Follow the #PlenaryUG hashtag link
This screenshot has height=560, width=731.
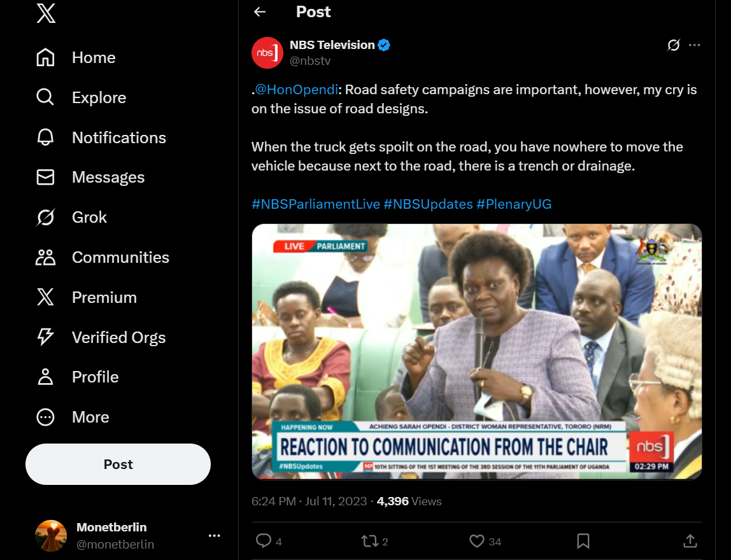[x=514, y=204]
